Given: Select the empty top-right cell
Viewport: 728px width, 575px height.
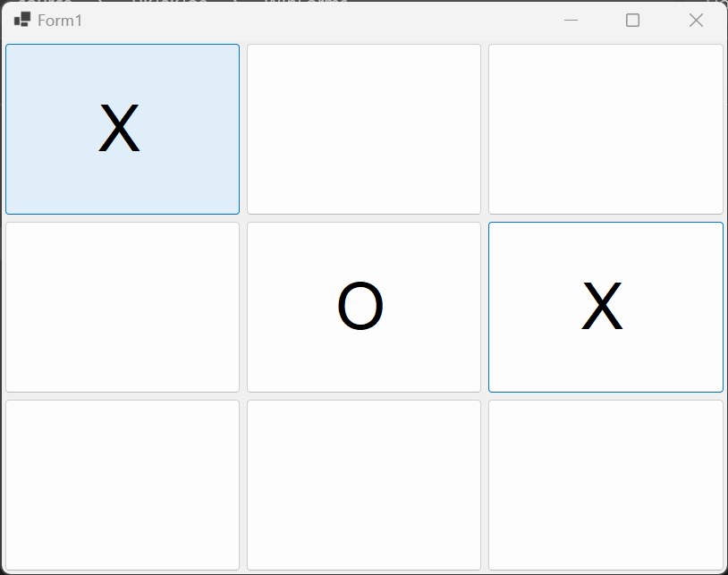Looking at the screenshot, I should [x=605, y=129].
